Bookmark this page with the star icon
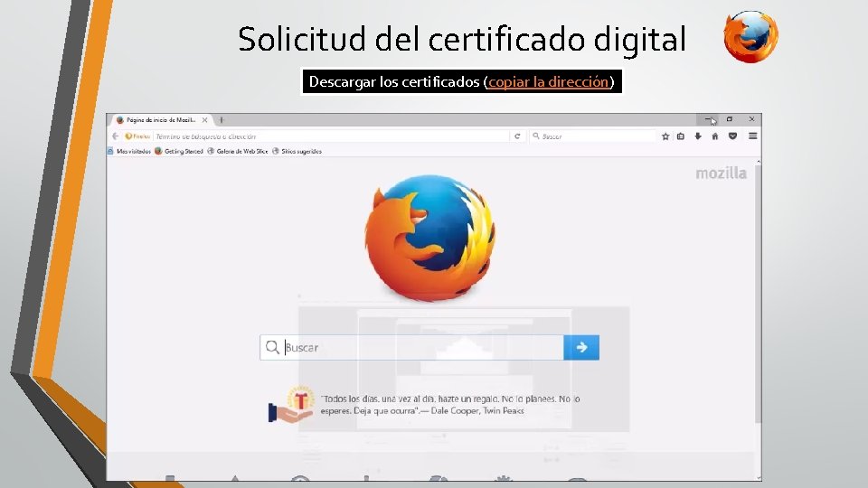This screenshot has height=488, width=868. (665, 136)
